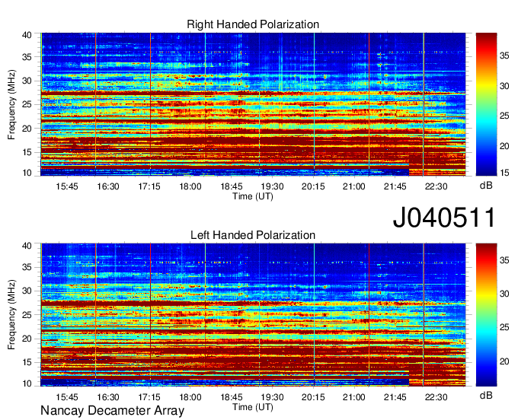Click the 18:45 time tick on Left Handed plot
The width and height of the screenshot is (518, 420).
pyautogui.click(x=232, y=397)
